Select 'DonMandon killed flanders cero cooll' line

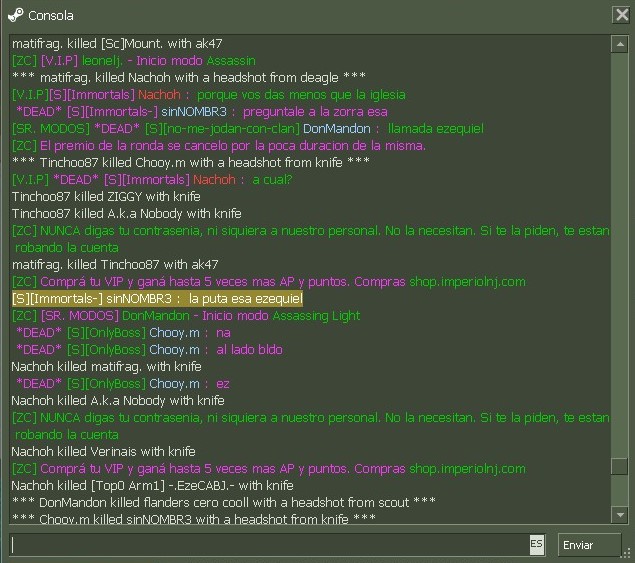pyautogui.click(x=224, y=503)
